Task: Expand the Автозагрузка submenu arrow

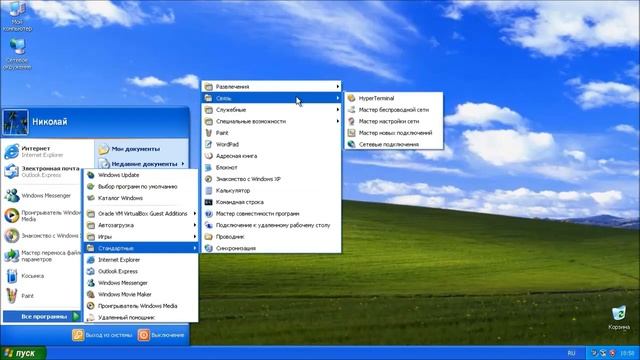Action: (x=195, y=225)
